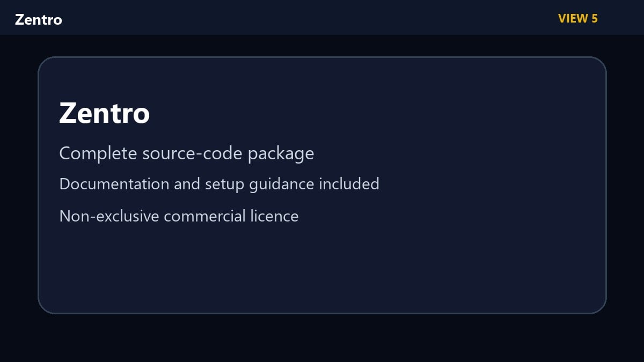The width and height of the screenshot is (644, 362).
Task: Click the word "Complete" in the card
Action: click(98, 154)
